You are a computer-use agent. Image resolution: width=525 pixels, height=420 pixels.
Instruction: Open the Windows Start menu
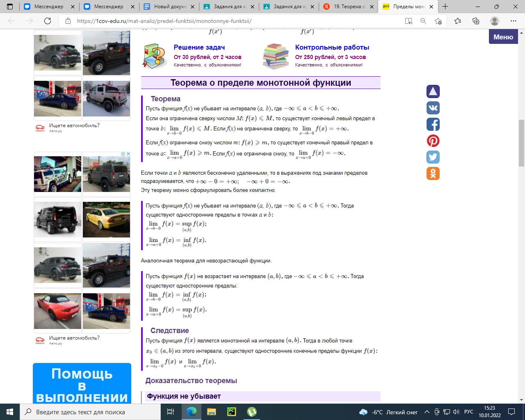click(10, 412)
